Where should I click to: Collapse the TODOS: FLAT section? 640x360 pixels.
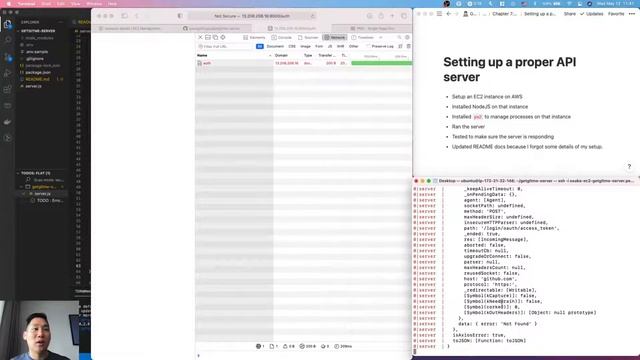click(x=36, y=173)
